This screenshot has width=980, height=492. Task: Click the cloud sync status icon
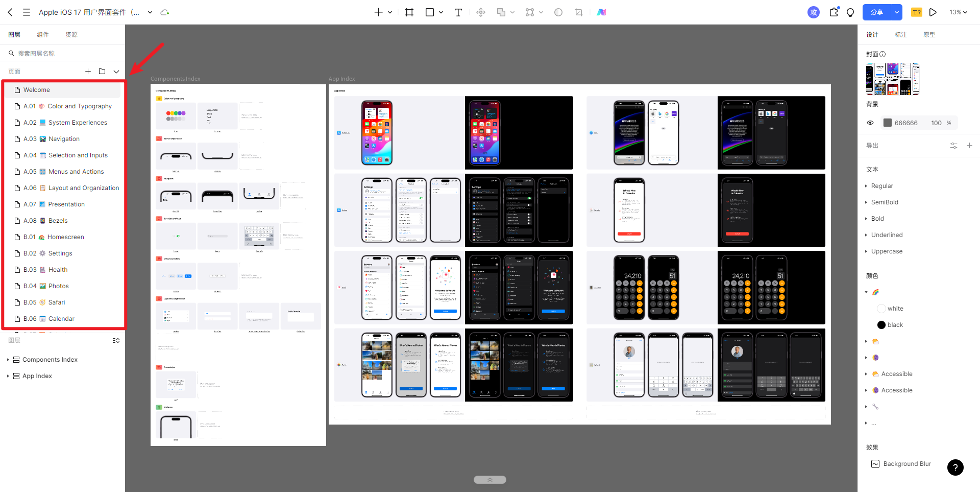164,12
